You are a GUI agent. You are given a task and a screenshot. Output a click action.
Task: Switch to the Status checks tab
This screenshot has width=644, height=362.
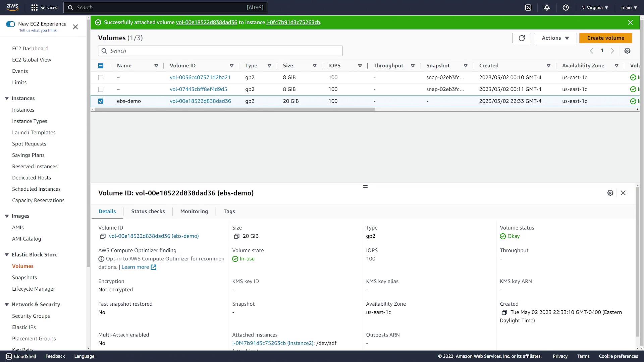pyautogui.click(x=148, y=212)
